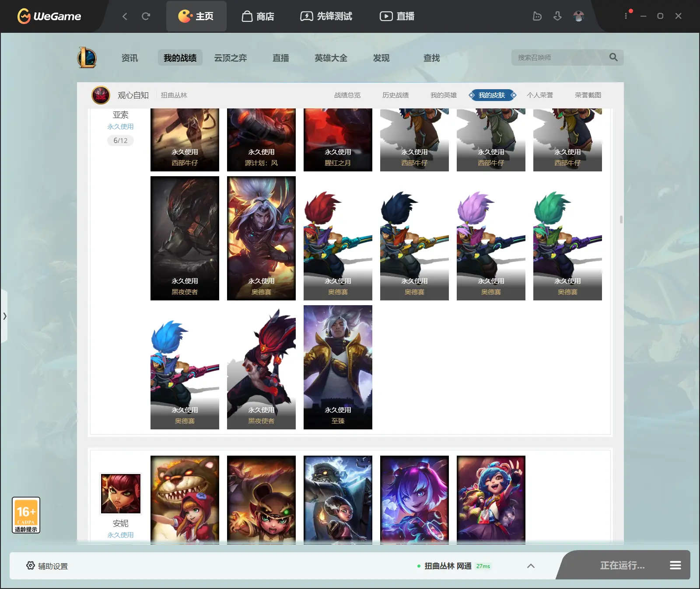The image size is (700, 589).
Task: Select the purple-haired 奥德赛 chroma
Action: (491, 238)
